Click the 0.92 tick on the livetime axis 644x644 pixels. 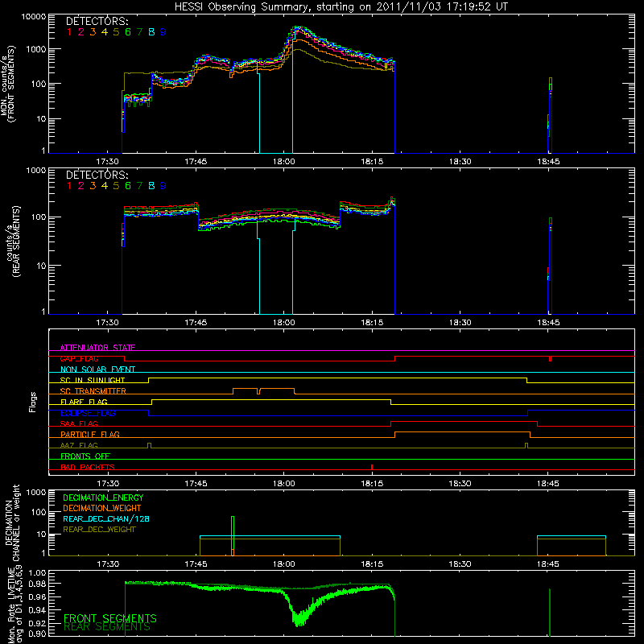click(x=37, y=623)
